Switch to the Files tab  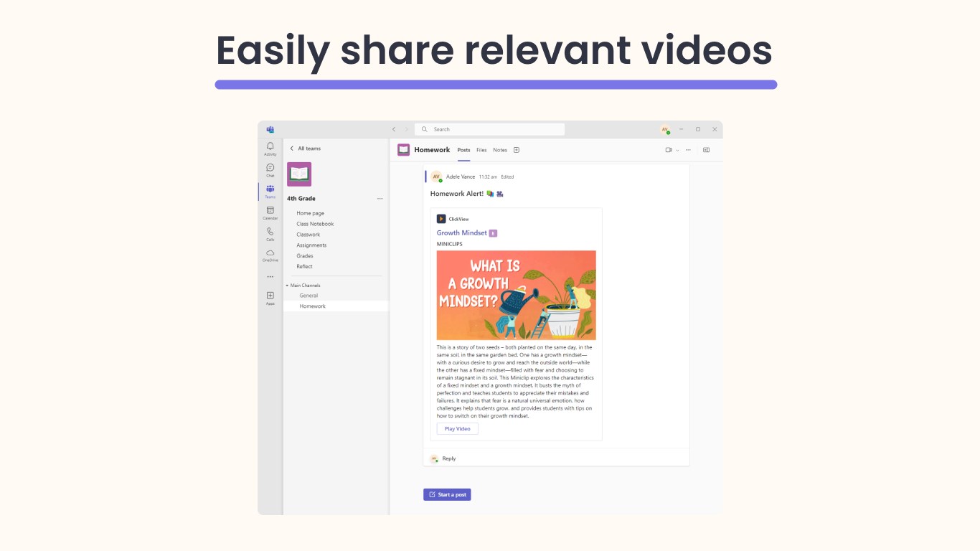click(x=481, y=150)
